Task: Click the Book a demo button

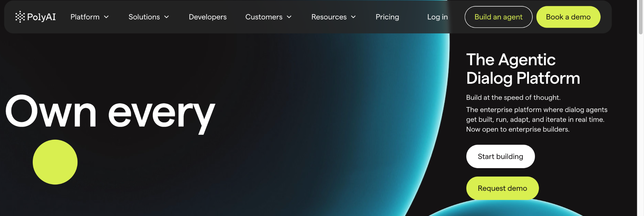Action: coord(568,17)
